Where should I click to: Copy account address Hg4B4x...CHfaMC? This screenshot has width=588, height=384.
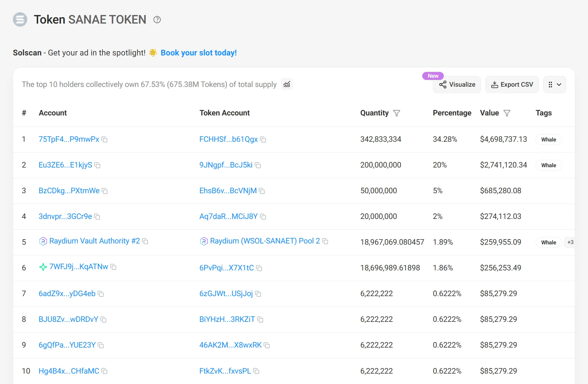104,371
